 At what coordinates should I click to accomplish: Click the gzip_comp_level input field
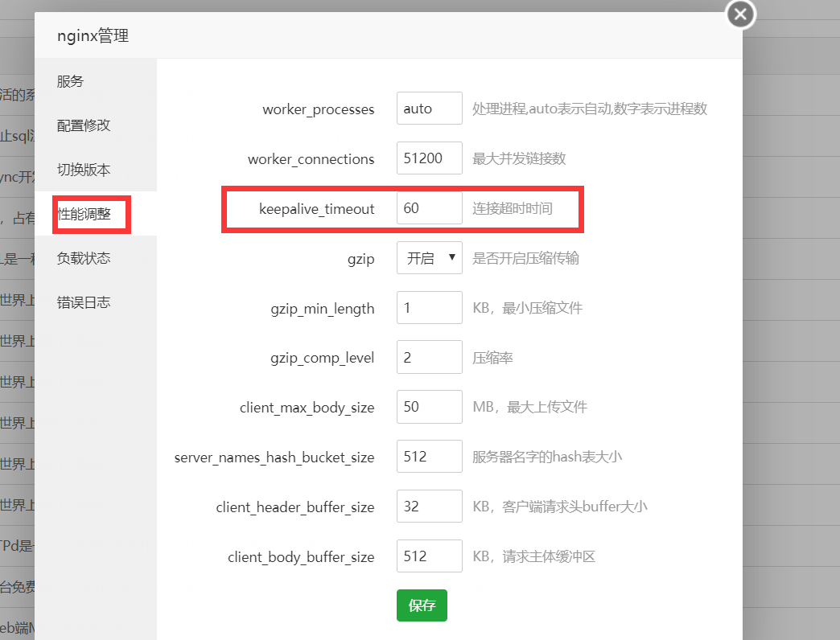point(429,358)
